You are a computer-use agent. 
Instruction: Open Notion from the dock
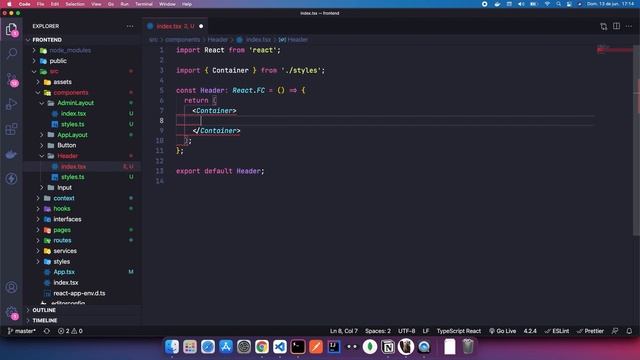click(388, 347)
